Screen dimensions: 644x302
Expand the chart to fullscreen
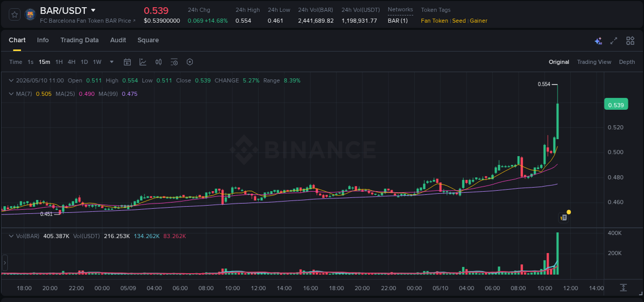tap(614, 41)
